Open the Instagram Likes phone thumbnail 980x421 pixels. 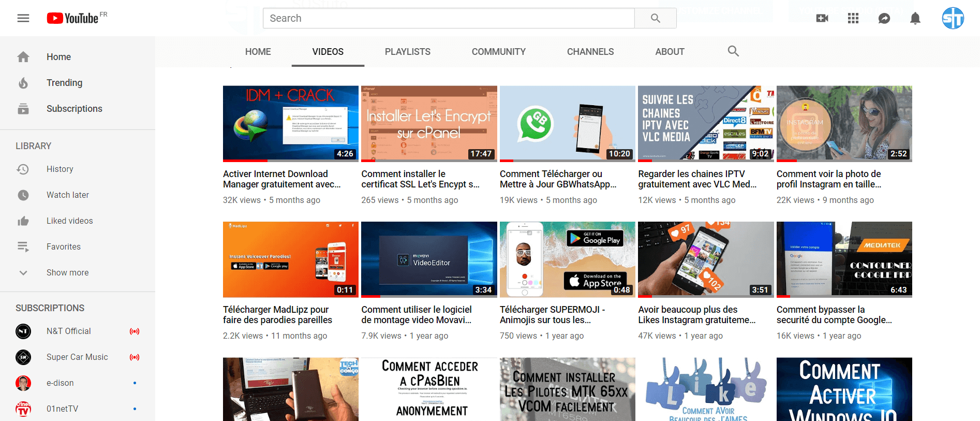pyautogui.click(x=706, y=260)
